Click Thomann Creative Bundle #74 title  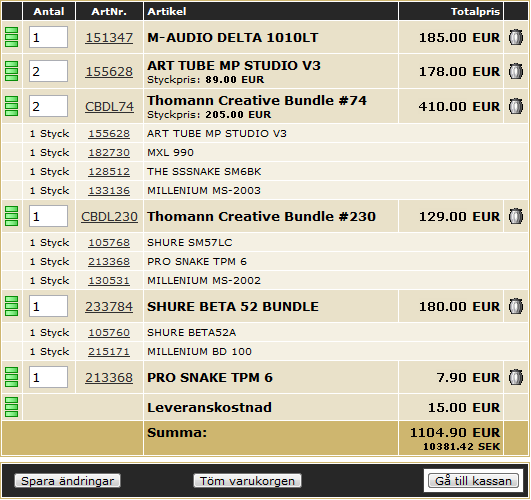point(257,100)
